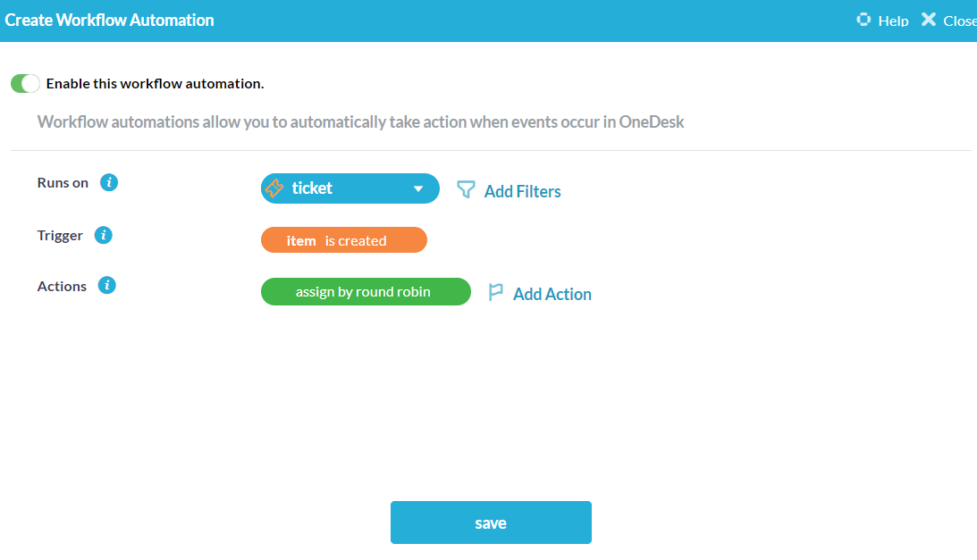
Task: Click the ticket icon in the dropdown
Action: (x=275, y=188)
